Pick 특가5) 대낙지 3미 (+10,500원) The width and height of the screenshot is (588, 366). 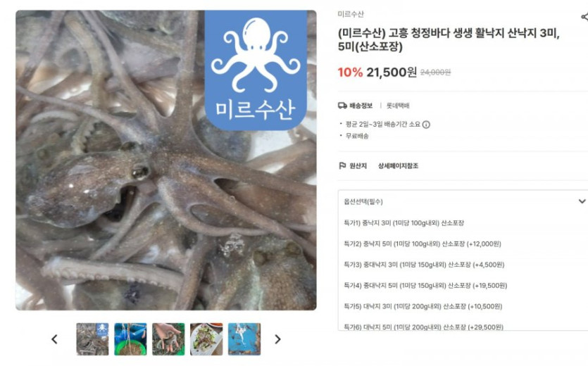[423, 306]
